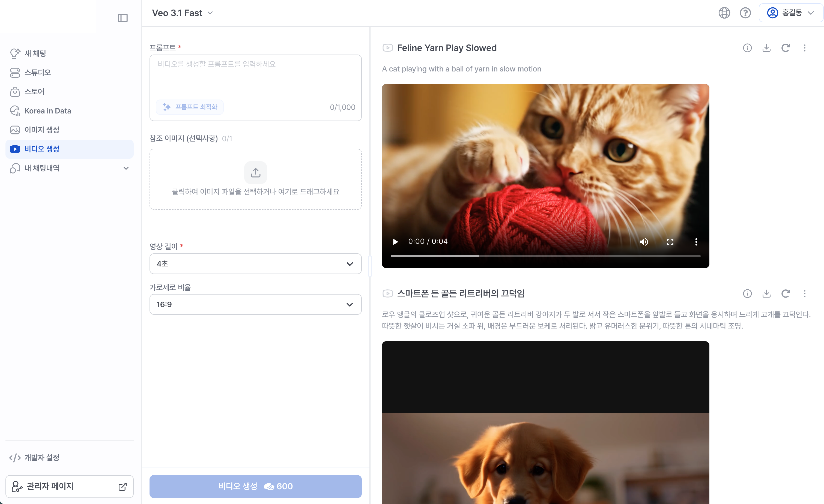The image size is (824, 504).
Task: Click the cat video progress bar
Action: pos(545,256)
